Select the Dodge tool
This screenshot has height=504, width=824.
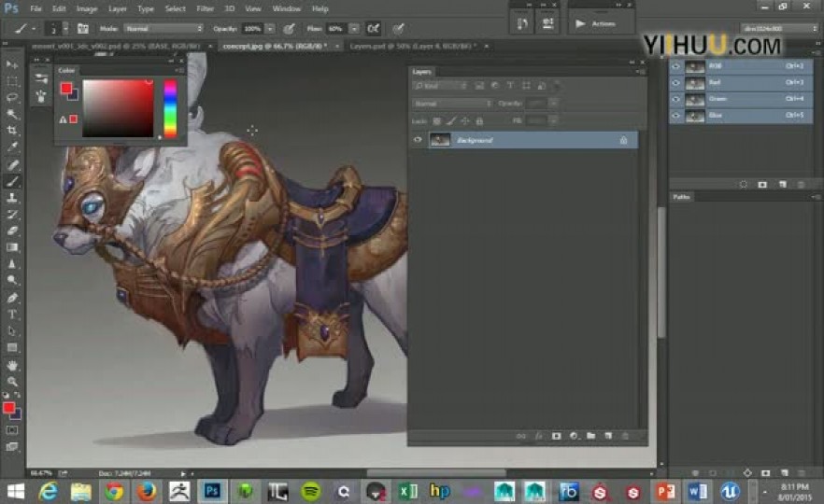pyautogui.click(x=11, y=280)
